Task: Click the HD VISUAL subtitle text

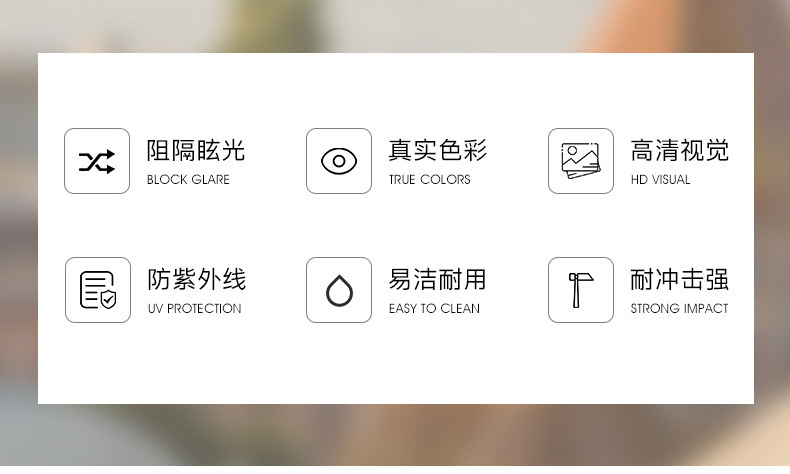Action: pos(661,180)
